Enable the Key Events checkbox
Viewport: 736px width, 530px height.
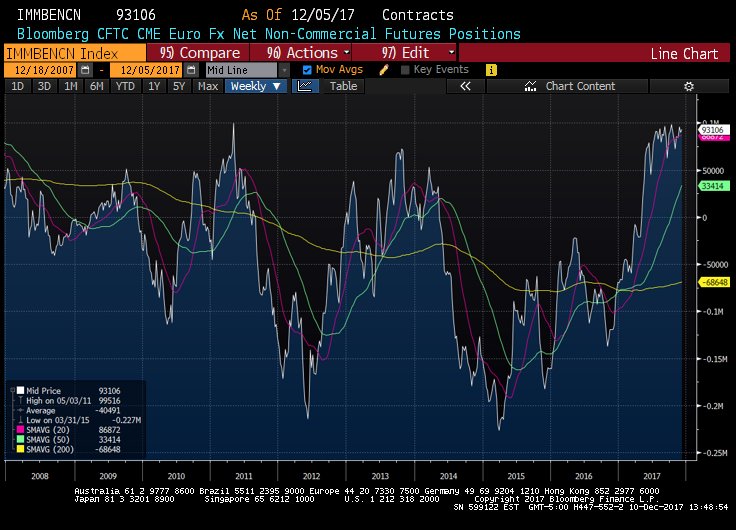[x=406, y=70]
